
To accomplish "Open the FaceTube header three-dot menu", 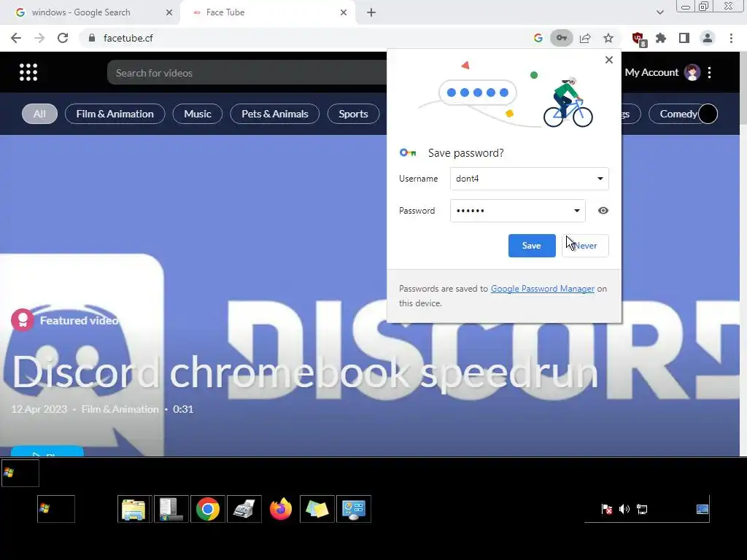I will (710, 72).
